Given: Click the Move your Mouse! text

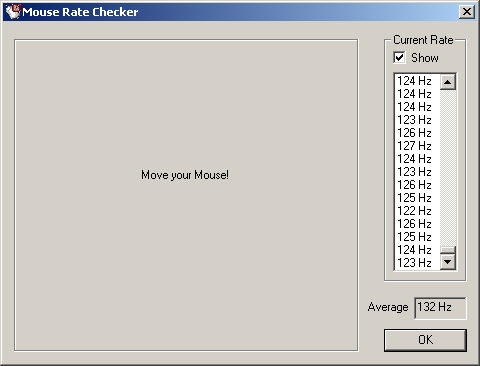Looking at the screenshot, I should click(x=185, y=175).
